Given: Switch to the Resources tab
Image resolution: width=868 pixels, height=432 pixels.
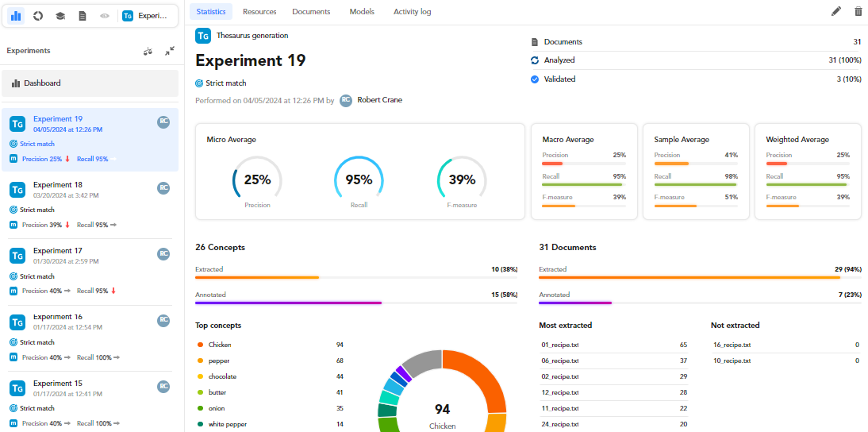Looking at the screenshot, I should coord(259,12).
